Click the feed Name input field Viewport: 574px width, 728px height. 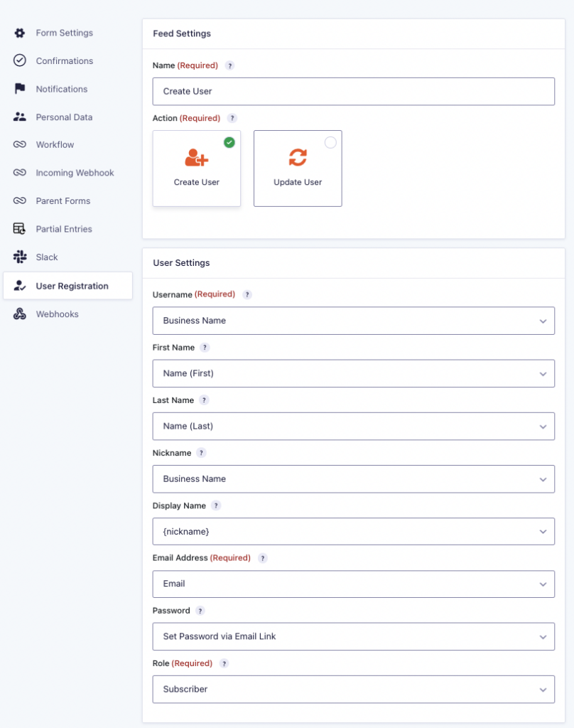click(353, 92)
